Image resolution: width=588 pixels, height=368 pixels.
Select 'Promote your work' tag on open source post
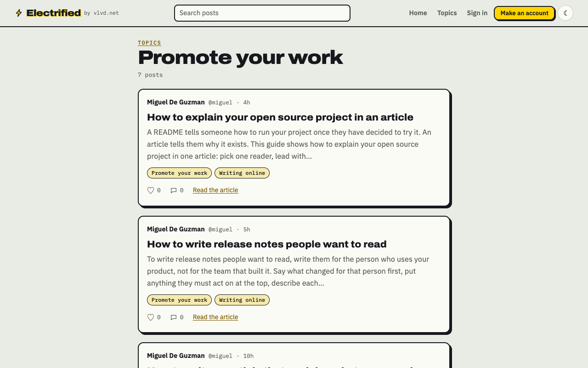pos(179,173)
